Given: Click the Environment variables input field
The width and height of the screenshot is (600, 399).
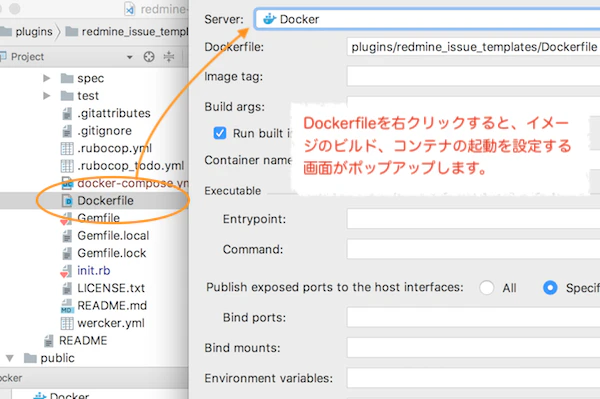Looking at the screenshot, I should coord(473,378).
